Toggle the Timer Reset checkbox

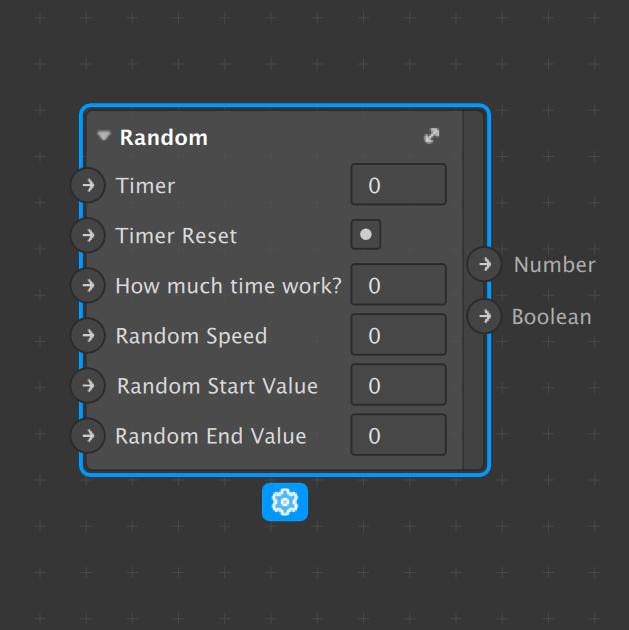click(x=366, y=235)
